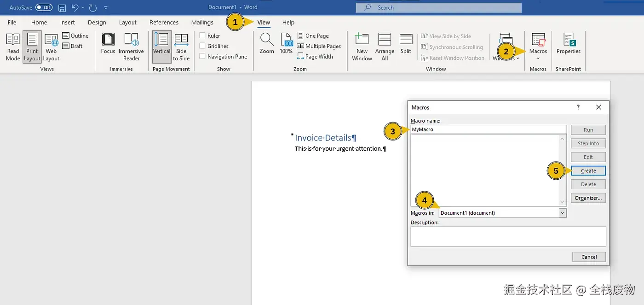The image size is (644, 305).
Task: Toggle the AutoSave switch
Action: click(44, 8)
